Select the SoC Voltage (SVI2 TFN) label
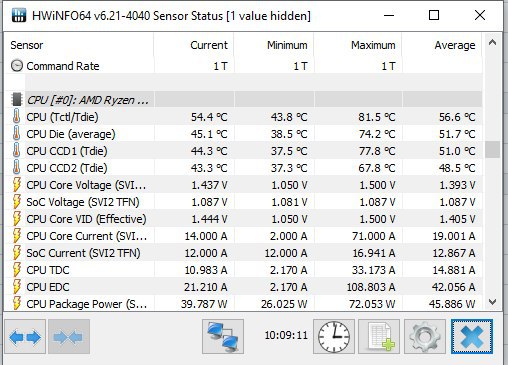Viewport: 508px width, 365px height. [83, 202]
